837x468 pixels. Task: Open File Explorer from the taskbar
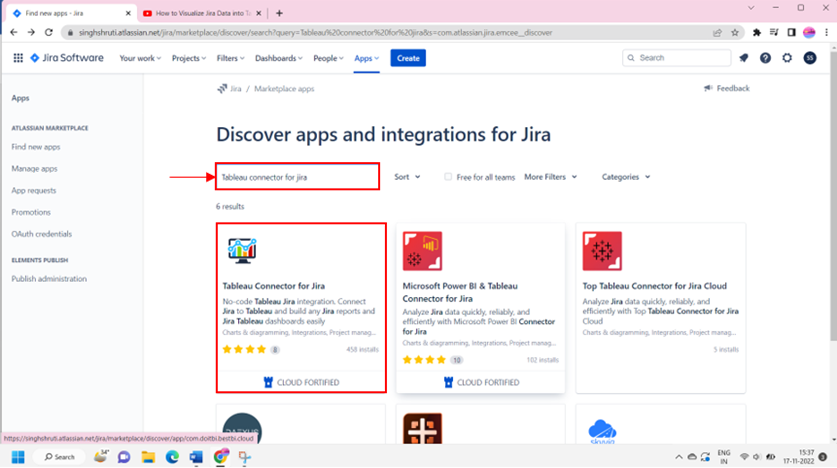(x=148, y=457)
